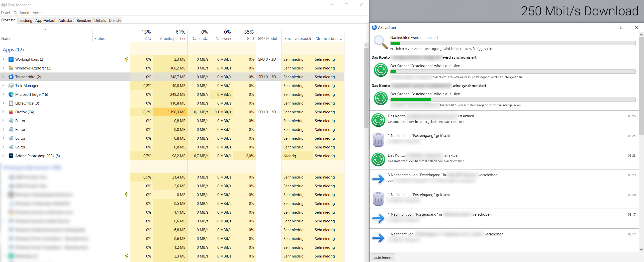Image resolution: width=644 pixels, height=262 pixels.
Task: Open the Autostart tab
Action: pyautogui.click(x=66, y=21)
